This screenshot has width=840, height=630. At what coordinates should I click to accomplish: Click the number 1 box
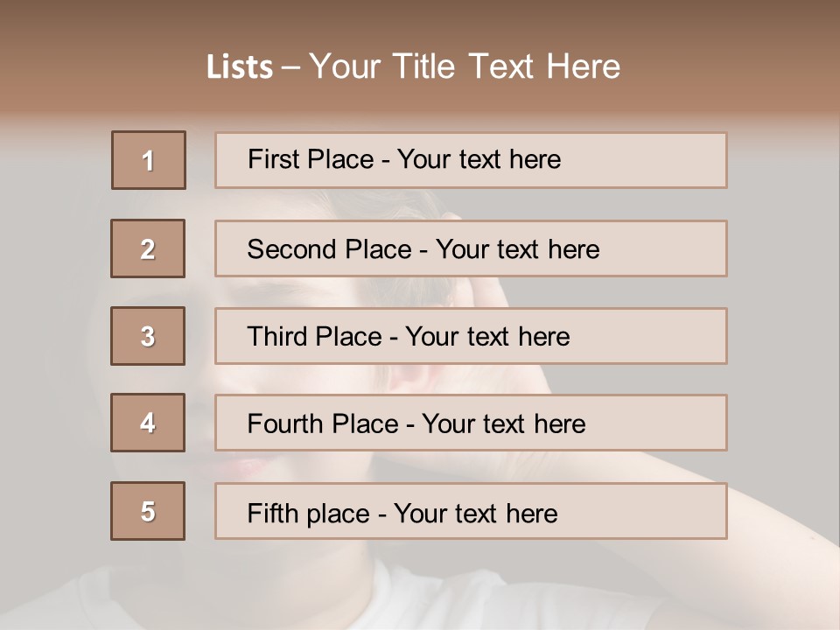coord(149,160)
